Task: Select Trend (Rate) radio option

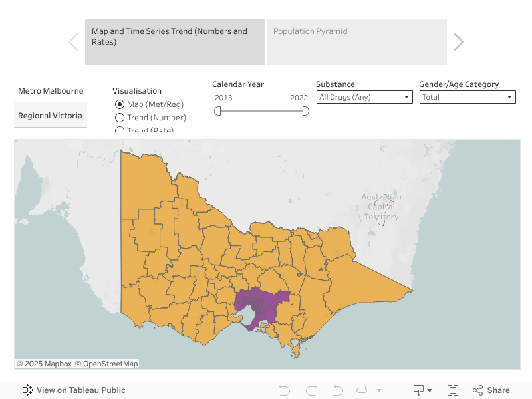Action: click(x=120, y=130)
